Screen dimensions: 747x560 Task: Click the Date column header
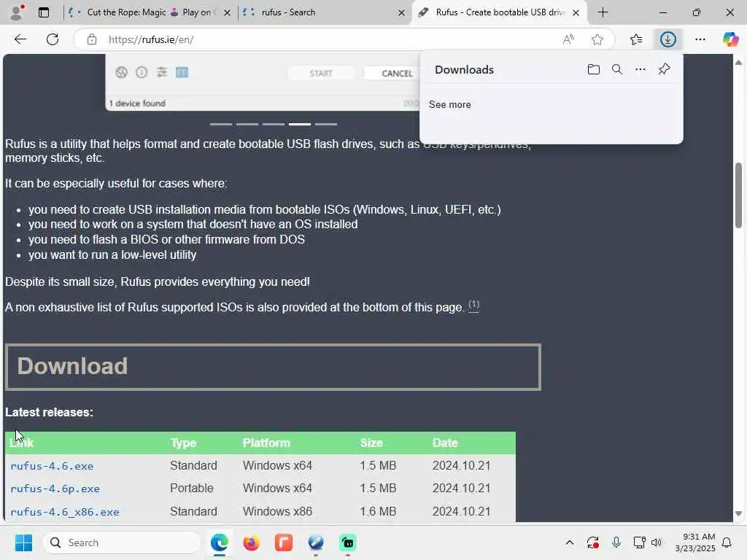click(445, 443)
